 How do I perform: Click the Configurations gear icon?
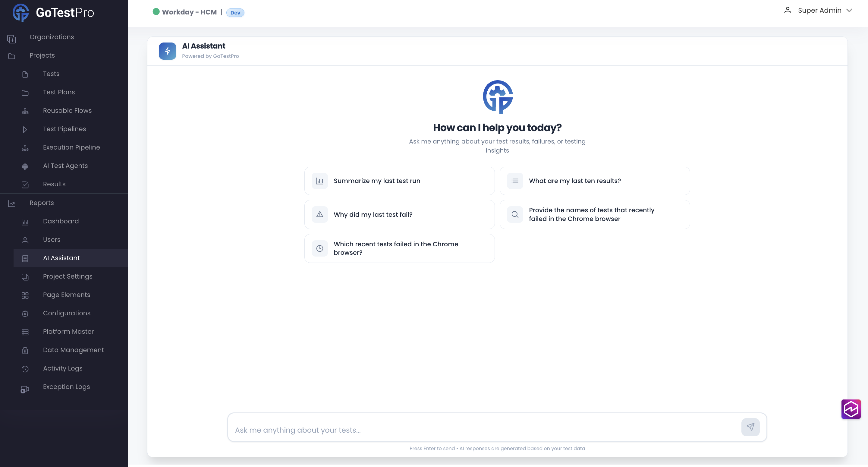[x=25, y=314]
